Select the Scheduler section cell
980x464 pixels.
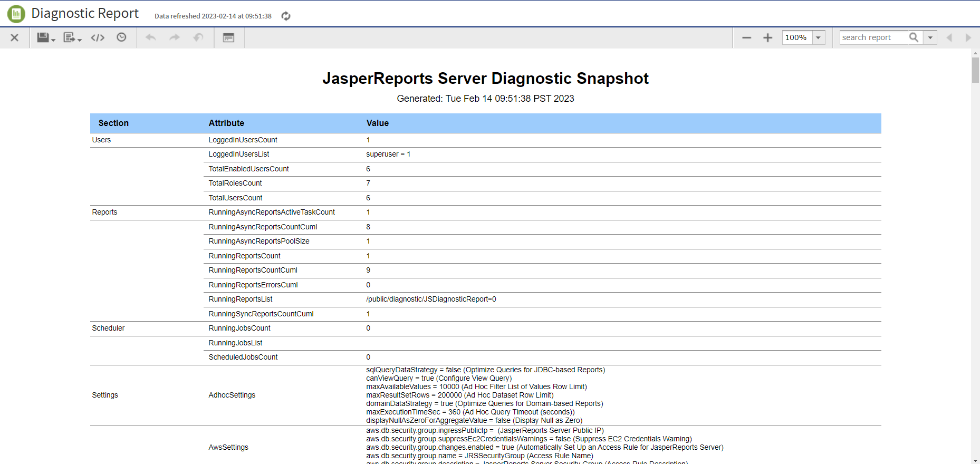pyautogui.click(x=108, y=328)
